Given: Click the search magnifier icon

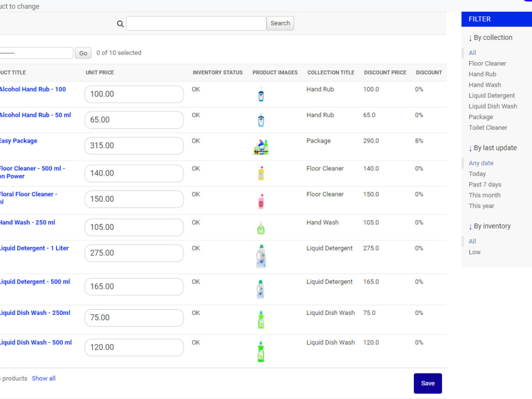Looking at the screenshot, I should (120, 24).
